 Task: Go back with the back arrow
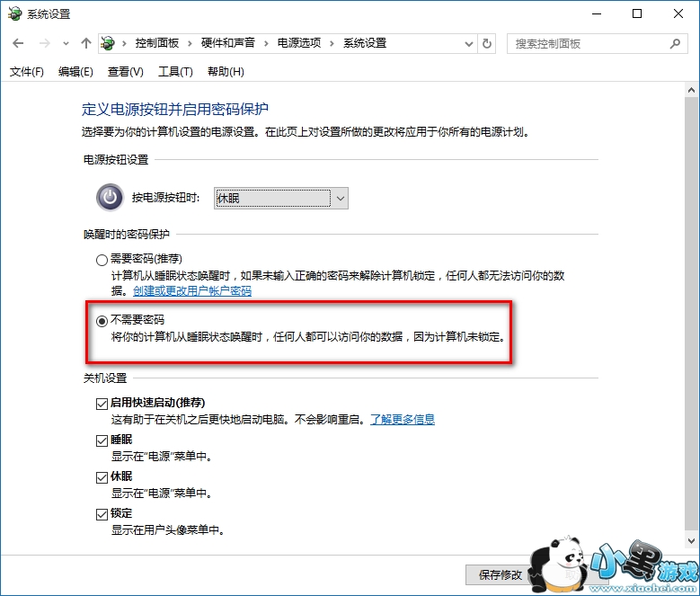point(18,43)
